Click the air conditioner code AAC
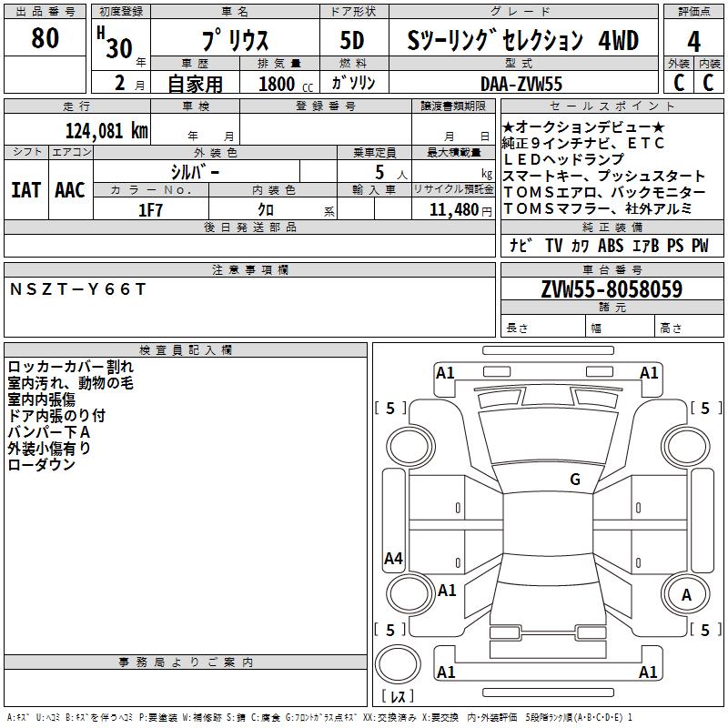The height and width of the screenshot is (728, 728). pyautogui.click(x=70, y=190)
